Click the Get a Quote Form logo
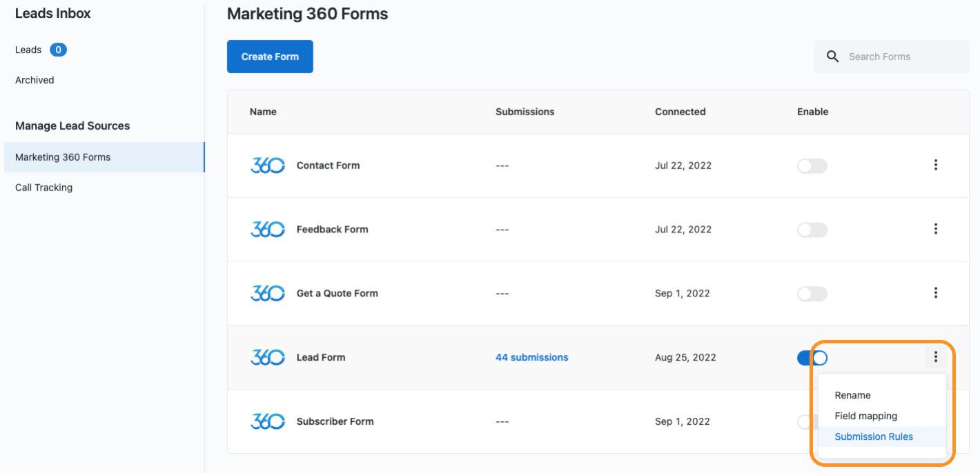 pos(267,293)
